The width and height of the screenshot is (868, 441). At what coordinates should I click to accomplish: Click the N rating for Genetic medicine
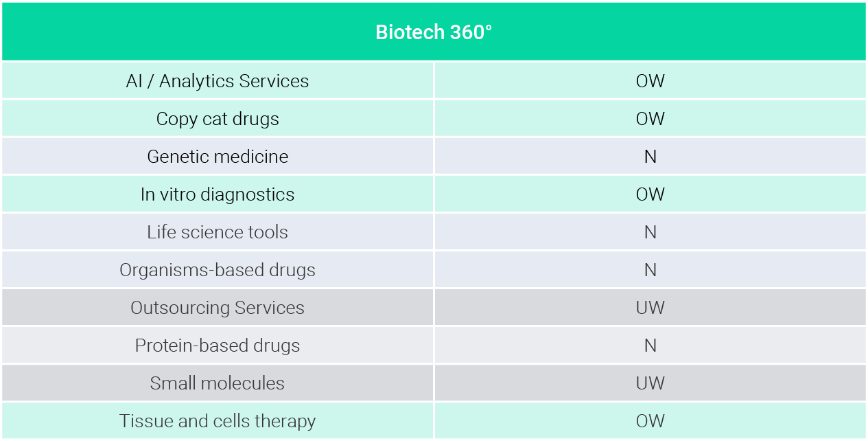coord(650,157)
